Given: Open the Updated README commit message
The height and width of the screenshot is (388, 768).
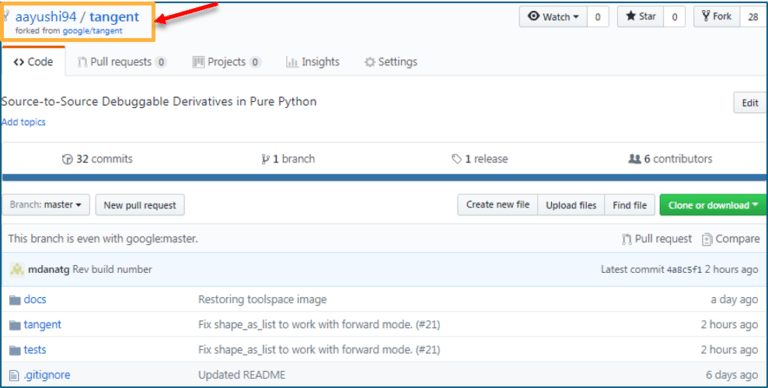Looking at the screenshot, I should pos(242,375).
